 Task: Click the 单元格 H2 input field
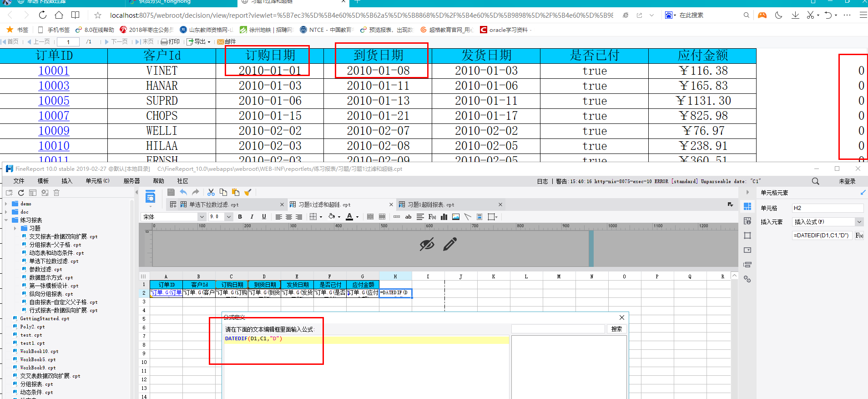[x=827, y=208]
